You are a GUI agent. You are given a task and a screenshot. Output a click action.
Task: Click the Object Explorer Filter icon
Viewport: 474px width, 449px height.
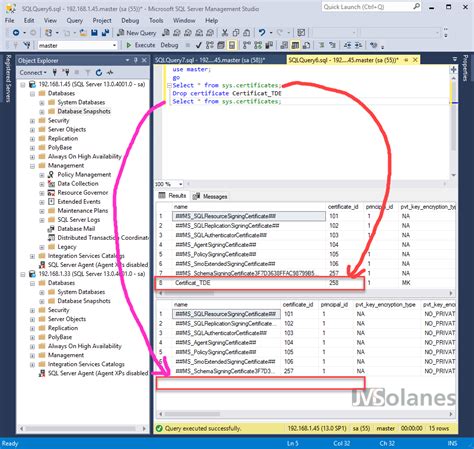point(88,72)
